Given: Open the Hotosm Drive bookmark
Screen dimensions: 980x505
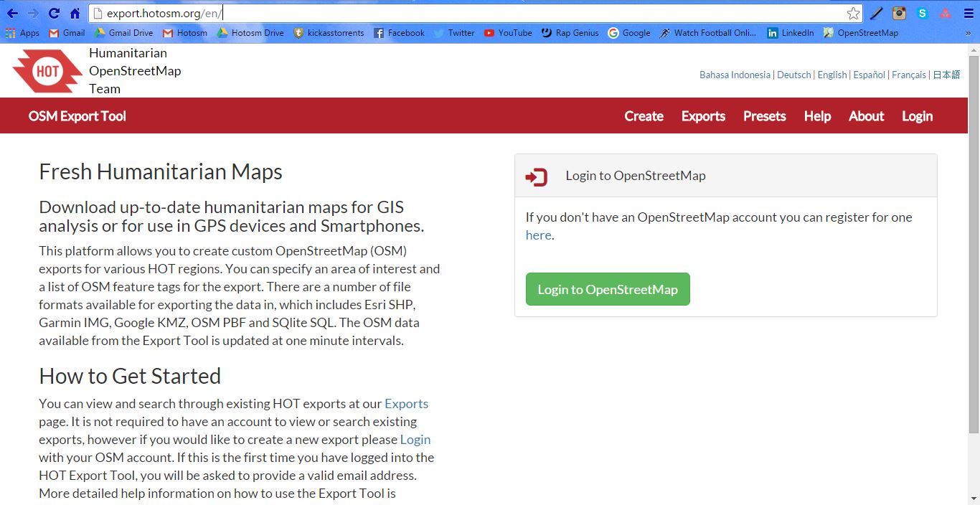Looking at the screenshot, I should pos(250,33).
